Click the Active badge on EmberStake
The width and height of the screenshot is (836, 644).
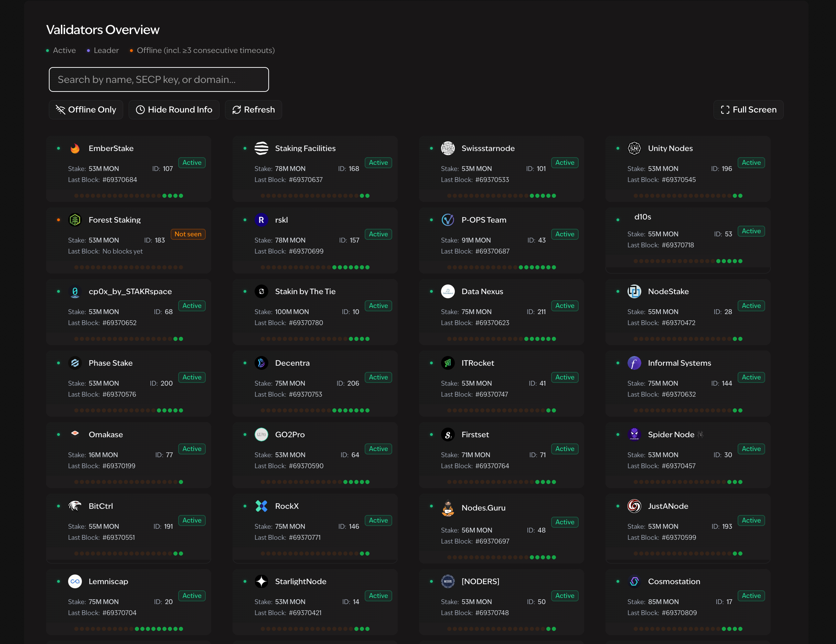(x=192, y=163)
